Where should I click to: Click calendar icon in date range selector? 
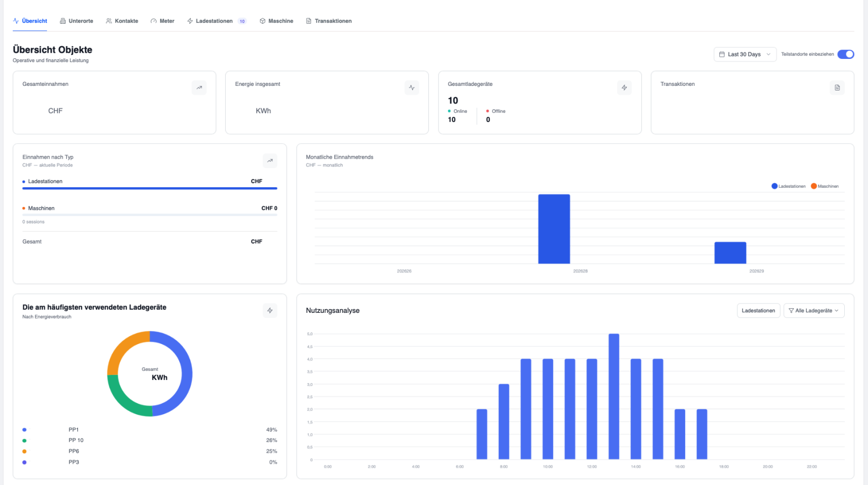tap(722, 54)
